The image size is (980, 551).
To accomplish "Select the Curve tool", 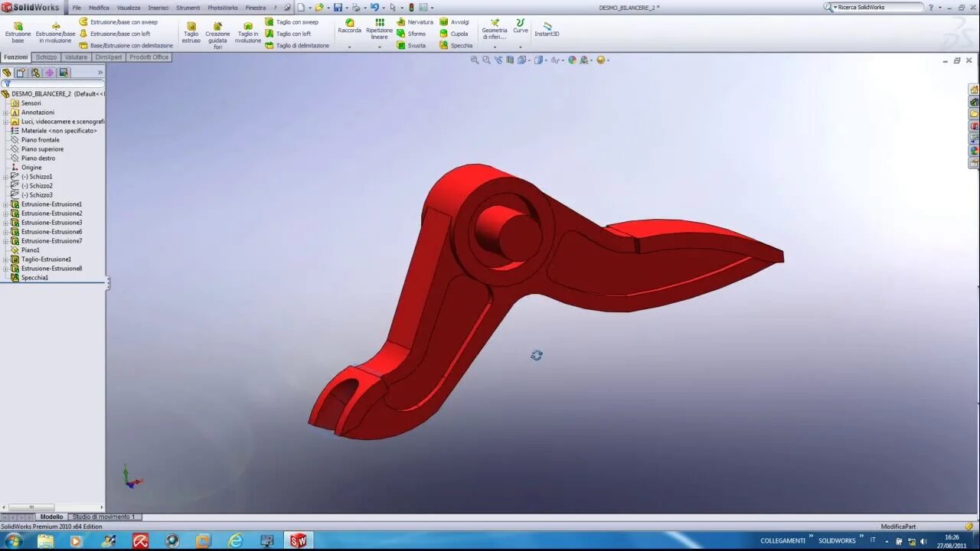I will (521, 26).
